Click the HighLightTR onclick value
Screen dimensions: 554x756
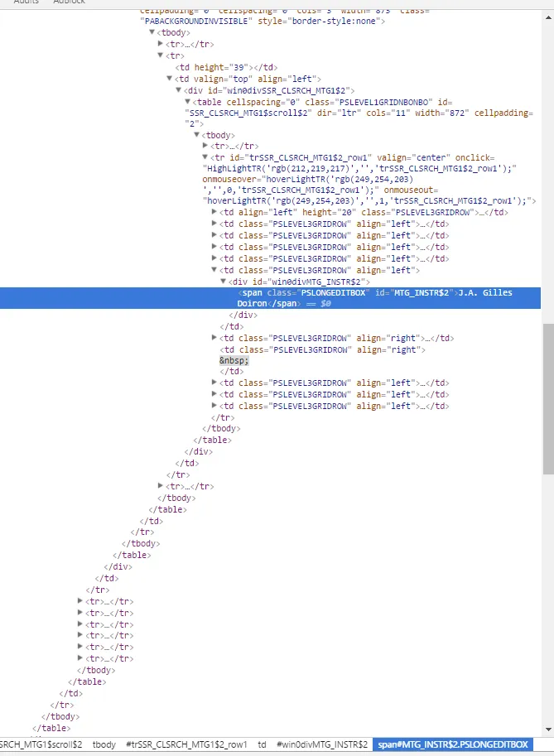tap(359, 169)
